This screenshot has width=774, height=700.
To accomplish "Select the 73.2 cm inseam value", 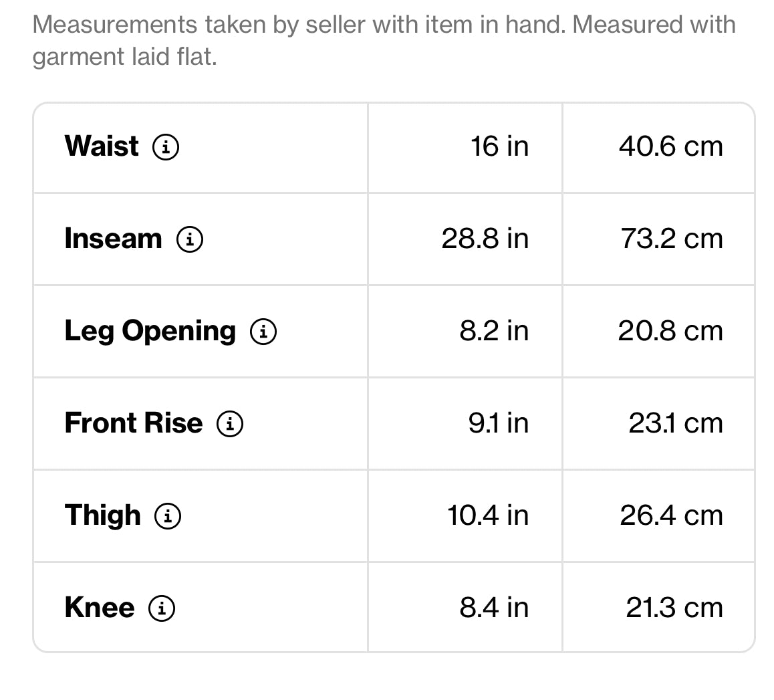I will point(672,239).
